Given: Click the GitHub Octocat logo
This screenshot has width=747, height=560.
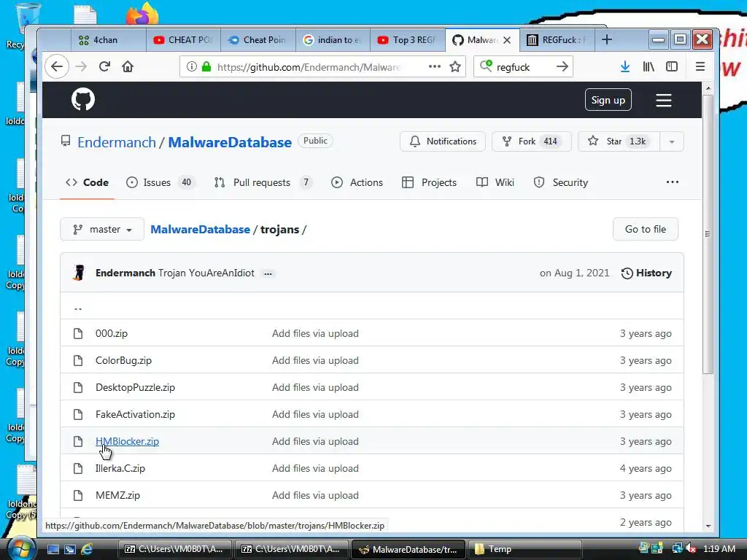Looking at the screenshot, I should coord(83,99).
